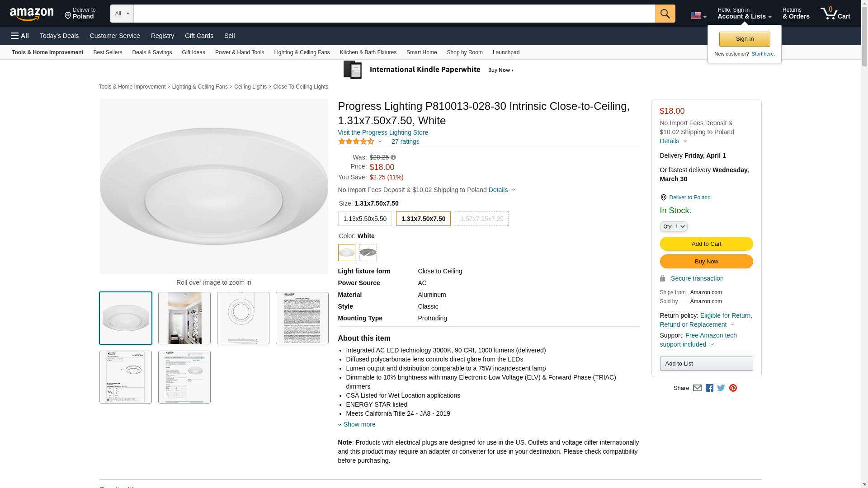Open the All hamburger menu

(x=20, y=36)
